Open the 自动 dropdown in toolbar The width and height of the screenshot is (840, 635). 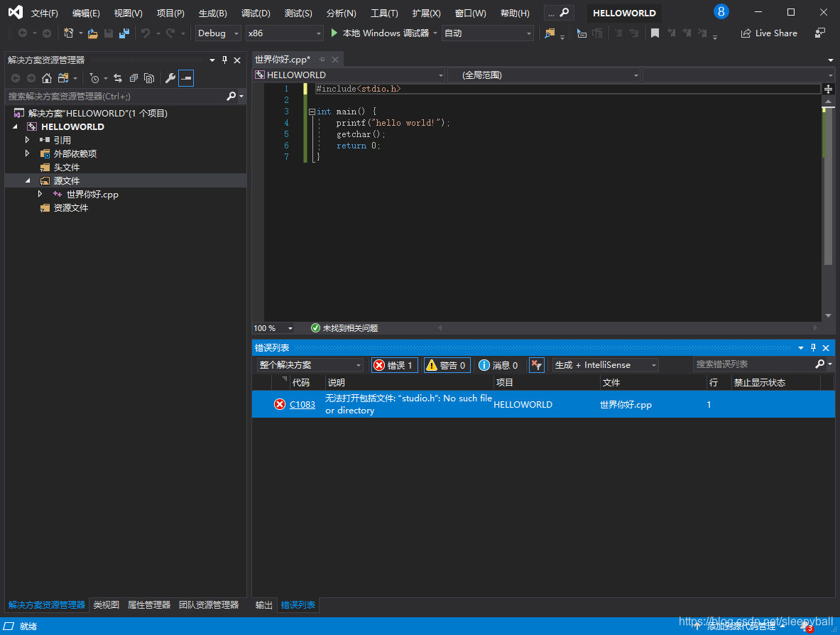488,33
